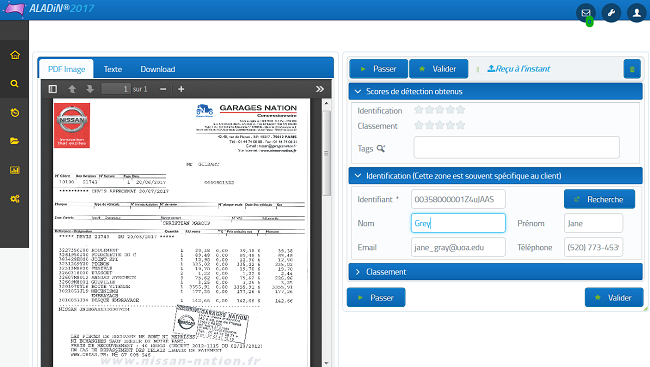Open the home icon in sidebar
The width and height of the screenshot is (650, 367).
15,55
